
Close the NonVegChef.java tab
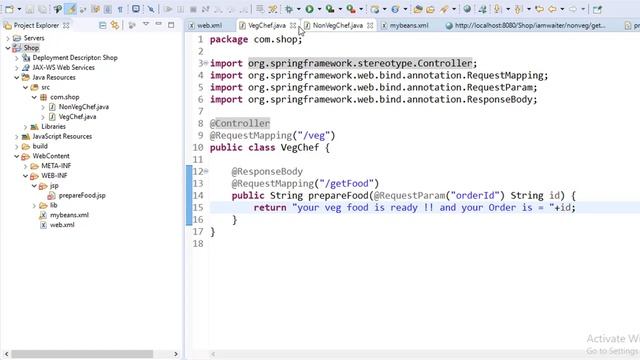click(370, 25)
